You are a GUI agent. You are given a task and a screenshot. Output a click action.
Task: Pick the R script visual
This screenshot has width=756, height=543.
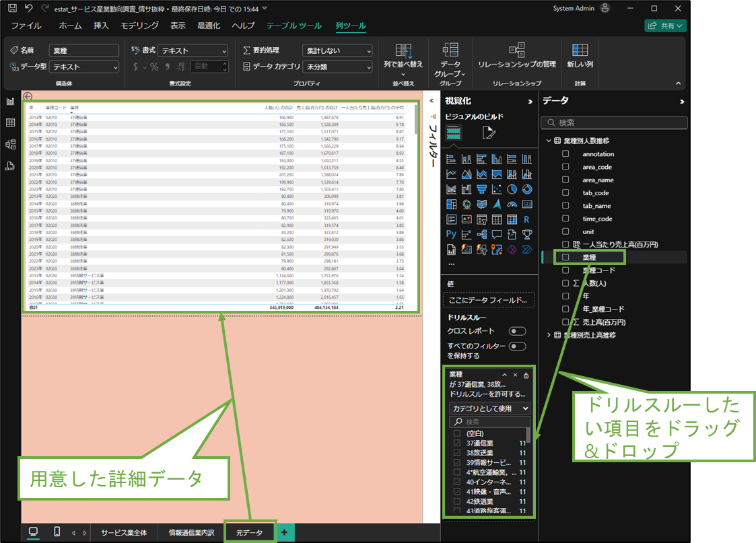click(527, 220)
